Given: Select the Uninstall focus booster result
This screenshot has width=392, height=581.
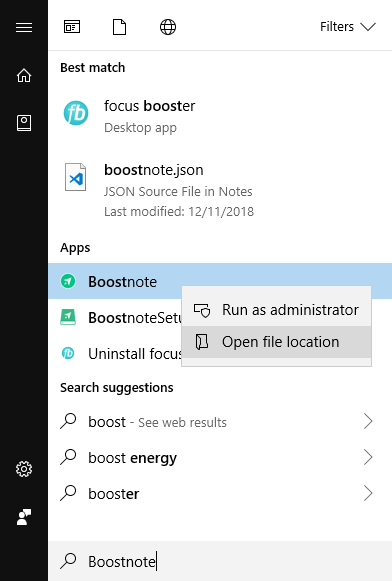Looking at the screenshot, I should [115, 353].
